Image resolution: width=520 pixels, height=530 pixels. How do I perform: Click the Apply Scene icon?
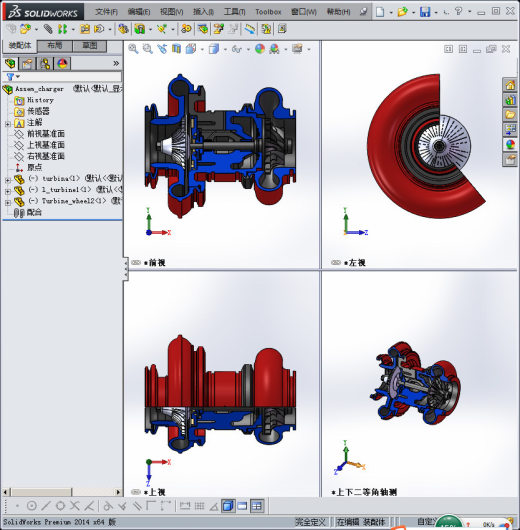click(274, 49)
